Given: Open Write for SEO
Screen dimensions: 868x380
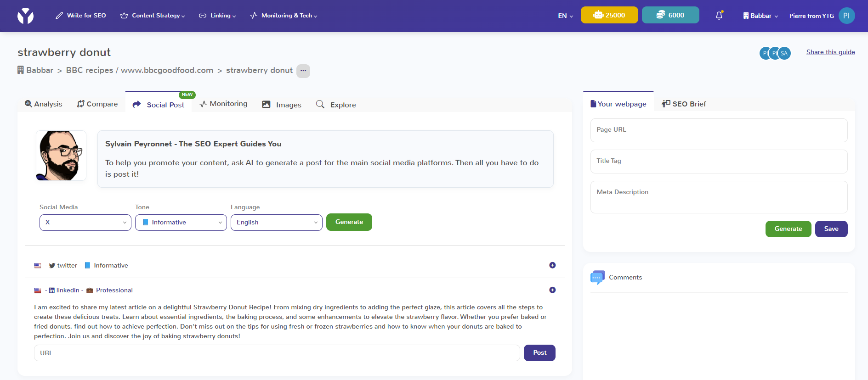Looking at the screenshot, I should click(81, 16).
